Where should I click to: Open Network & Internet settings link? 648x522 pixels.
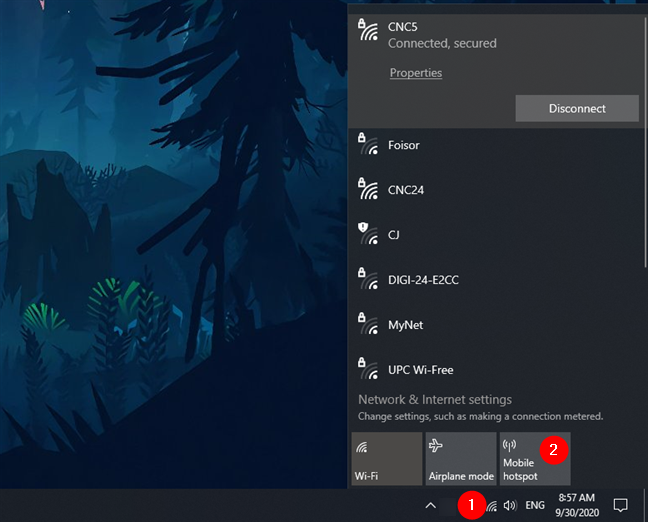pos(435,400)
